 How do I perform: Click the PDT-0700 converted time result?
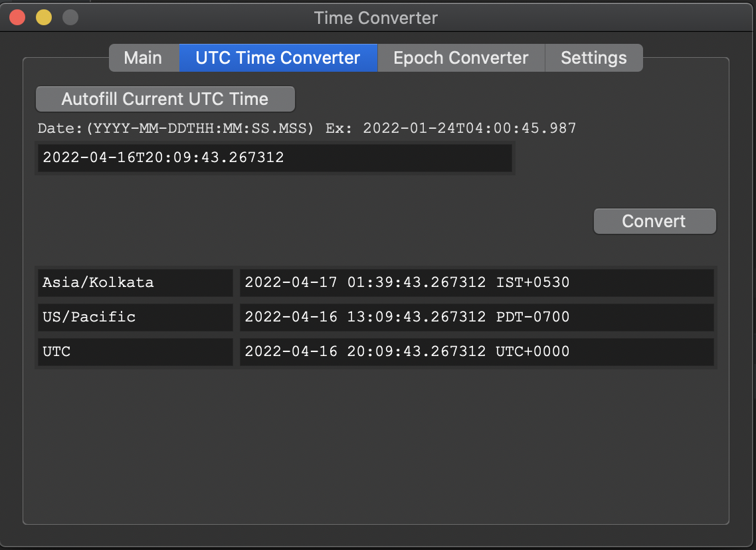[476, 317]
